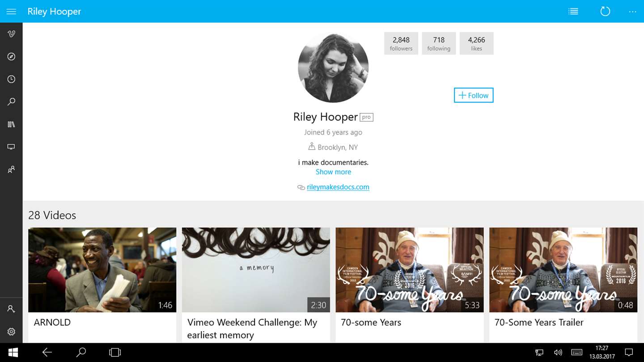Open the taskbar Action Center notifications icon
This screenshot has height=362, width=644.
pos(629,353)
